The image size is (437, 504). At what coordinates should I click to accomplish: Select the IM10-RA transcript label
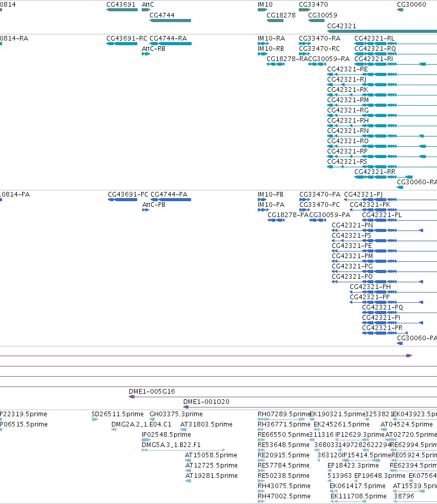(x=272, y=38)
